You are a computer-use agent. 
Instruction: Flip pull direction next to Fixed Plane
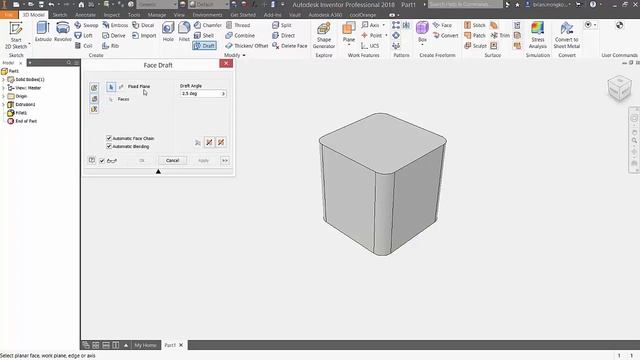coord(121,87)
